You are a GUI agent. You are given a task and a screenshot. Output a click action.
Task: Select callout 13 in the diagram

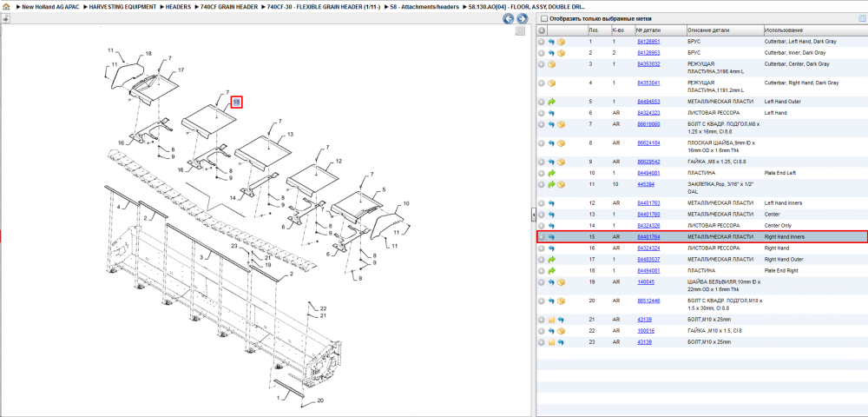290,135
